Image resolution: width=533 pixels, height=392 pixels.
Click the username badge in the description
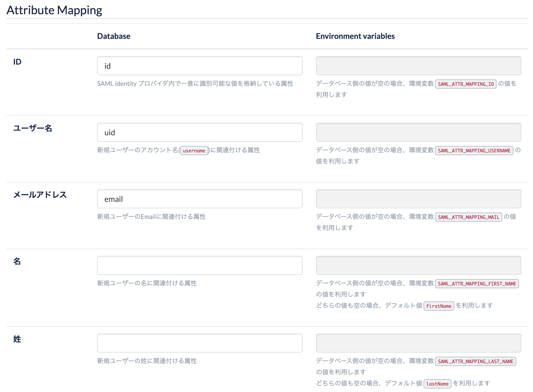pyautogui.click(x=194, y=150)
